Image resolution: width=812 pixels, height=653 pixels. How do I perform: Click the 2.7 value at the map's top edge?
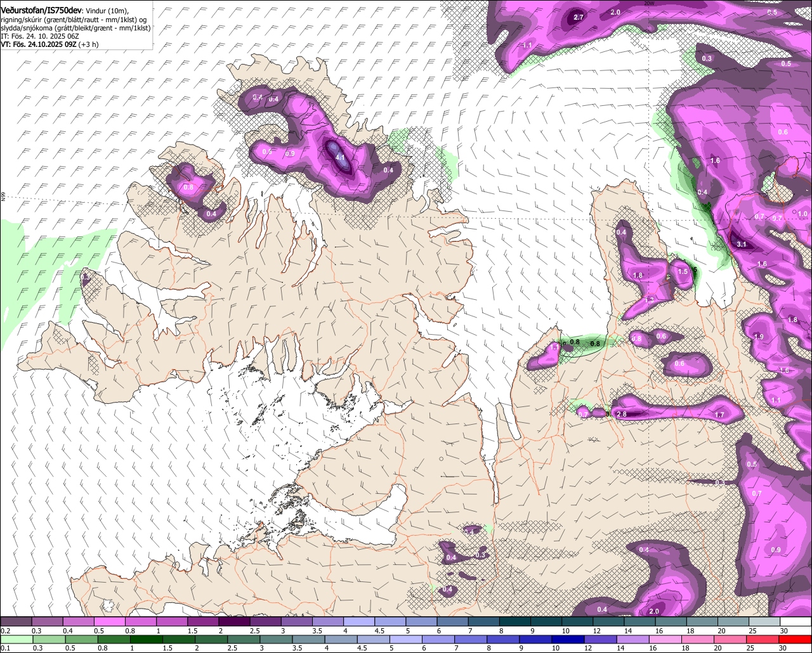click(579, 17)
